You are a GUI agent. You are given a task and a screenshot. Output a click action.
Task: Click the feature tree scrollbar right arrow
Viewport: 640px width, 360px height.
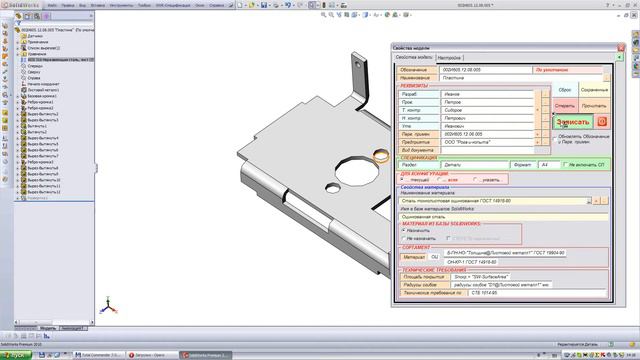pos(91,322)
